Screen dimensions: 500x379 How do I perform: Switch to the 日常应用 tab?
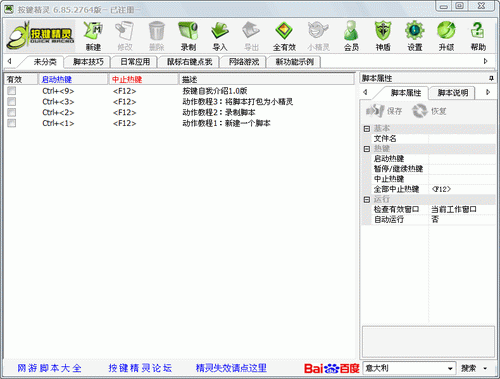135,62
